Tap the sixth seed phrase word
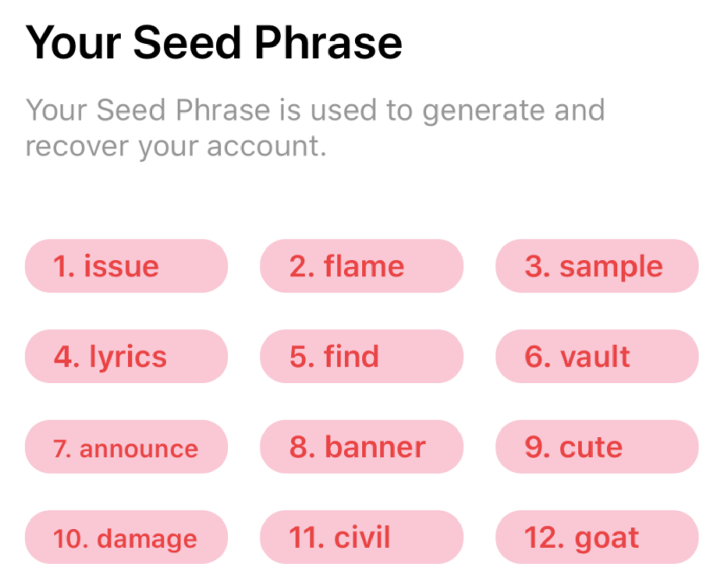Screen dimensions: 723x588 point(597,356)
